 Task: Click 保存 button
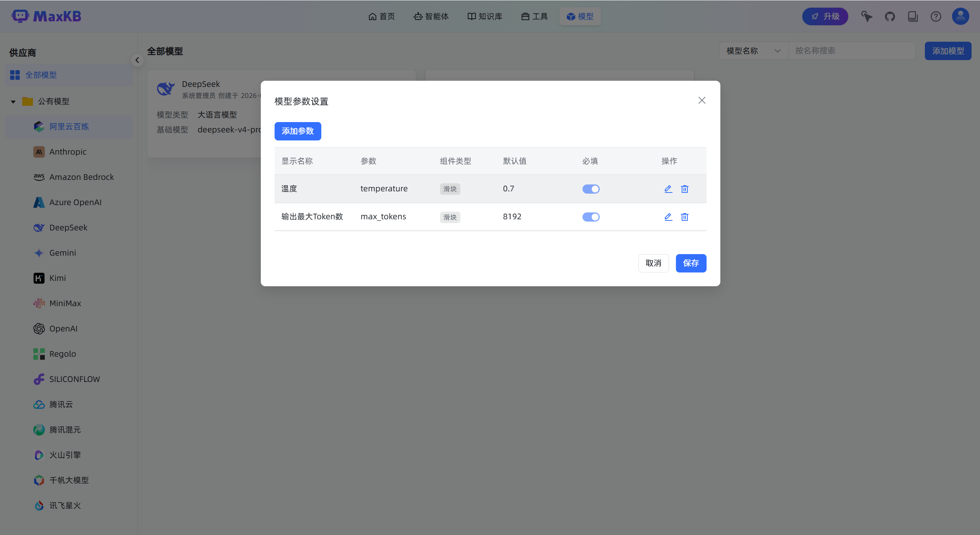point(691,263)
